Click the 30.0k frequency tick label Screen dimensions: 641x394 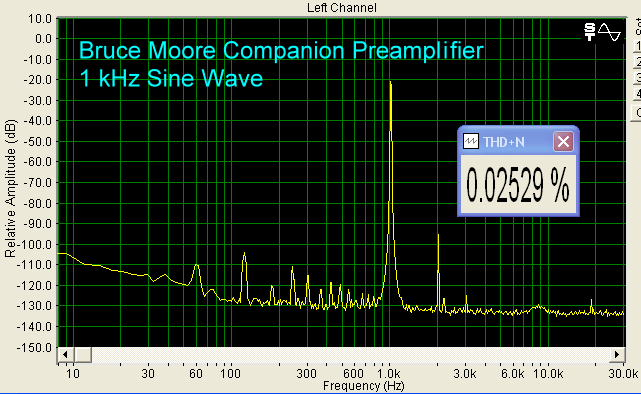click(x=623, y=374)
